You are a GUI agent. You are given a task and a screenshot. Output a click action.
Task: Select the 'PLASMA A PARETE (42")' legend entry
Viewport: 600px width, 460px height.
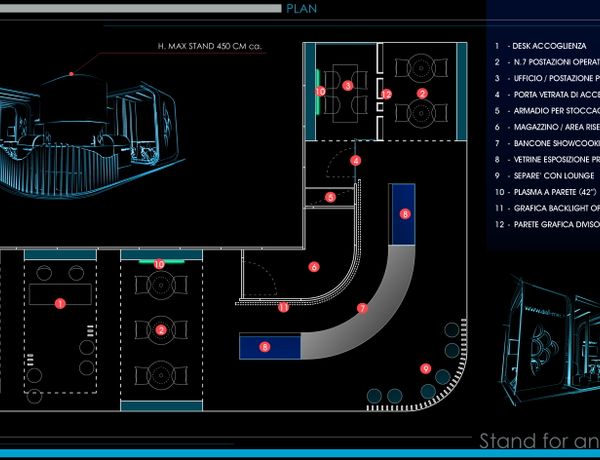(x=546, y=191)
